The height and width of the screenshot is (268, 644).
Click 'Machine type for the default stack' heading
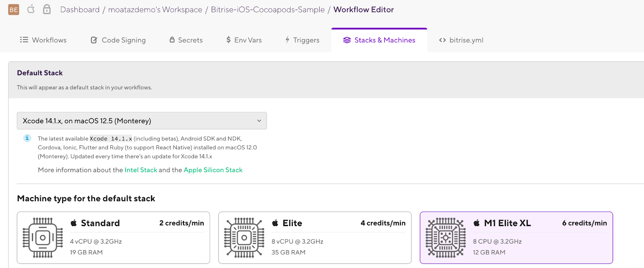(x=86, y=198)
